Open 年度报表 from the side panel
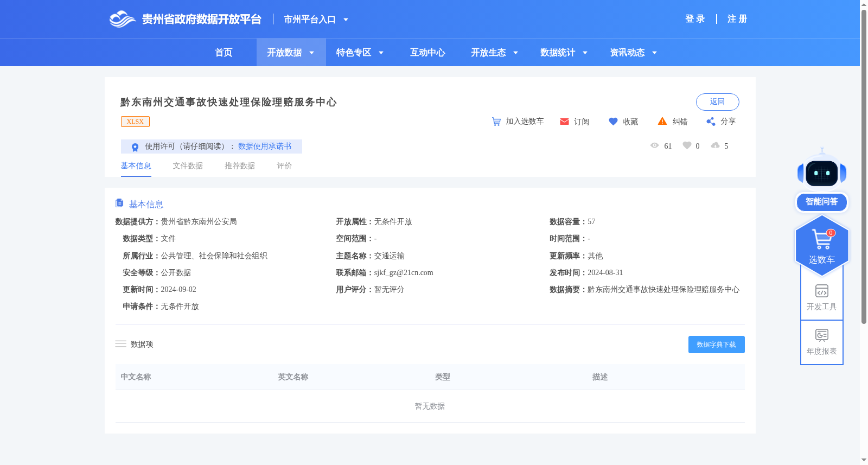Image resolution: width=868 pixels, height=465 pixels. pyautogui.click(x=821, y=342)
